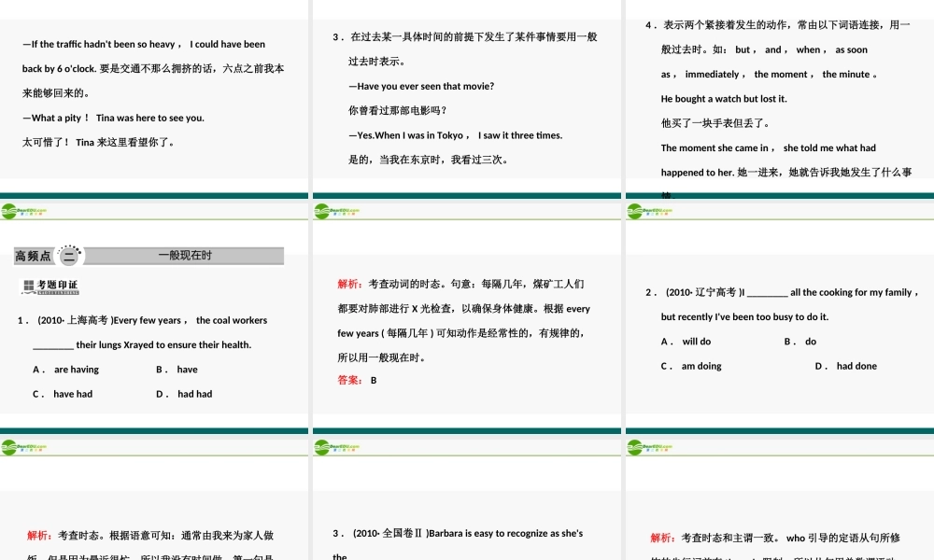This screenshot has height=560, width=934.
Task: Click the line 'their lungs Xrayed to ensure their health.'
Action: (x=142, y=344)
